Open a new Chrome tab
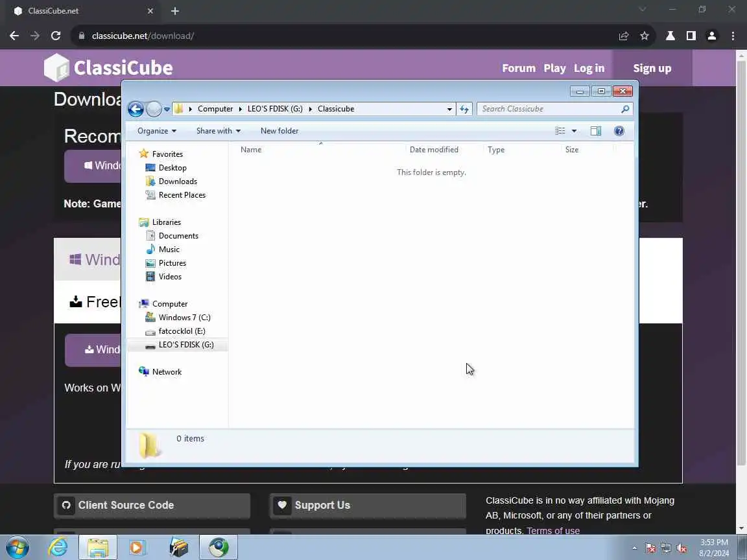The width and height of the screenshot is (747, 560). [x=175, y=10]
